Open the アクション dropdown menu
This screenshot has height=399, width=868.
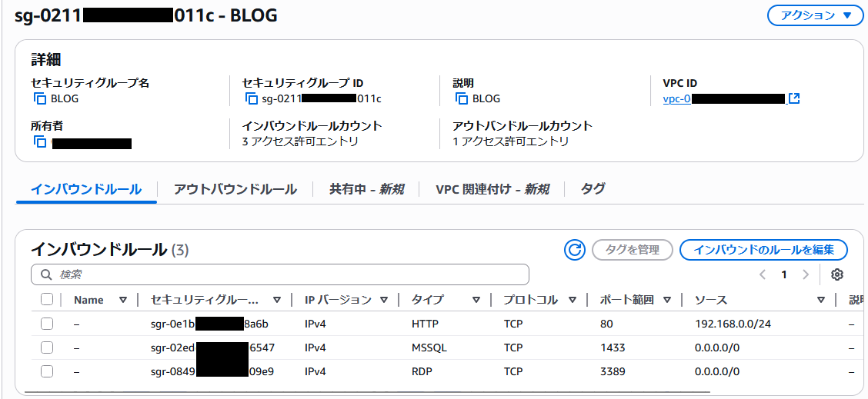pos(815,15)
